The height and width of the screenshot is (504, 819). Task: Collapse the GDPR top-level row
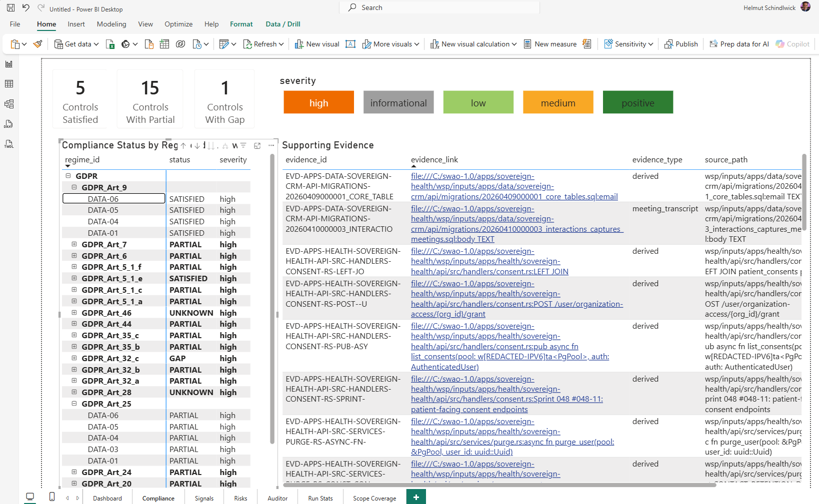68,176
